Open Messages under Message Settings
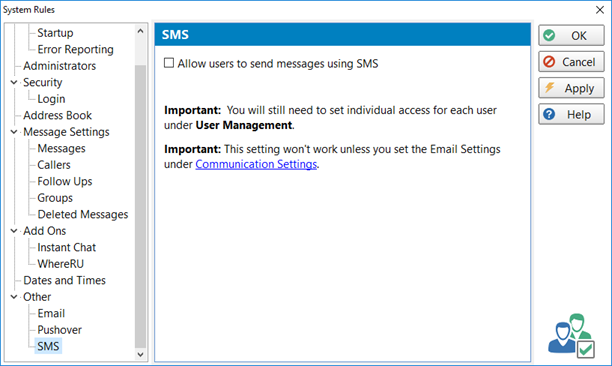 (61, 149)
